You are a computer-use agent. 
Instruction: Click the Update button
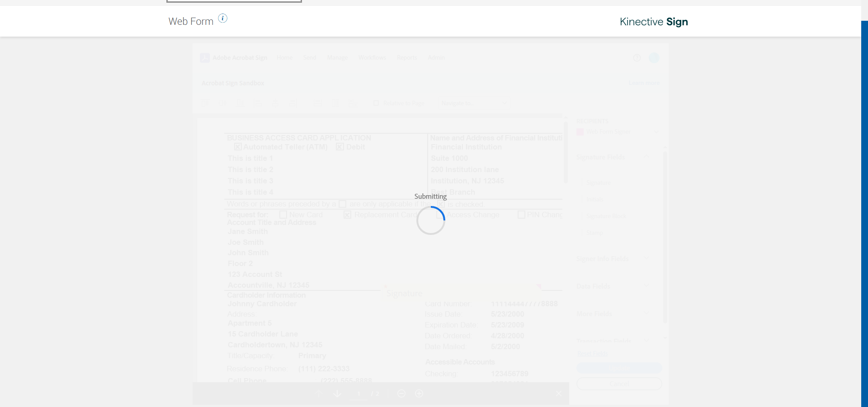tap(619, 368)
